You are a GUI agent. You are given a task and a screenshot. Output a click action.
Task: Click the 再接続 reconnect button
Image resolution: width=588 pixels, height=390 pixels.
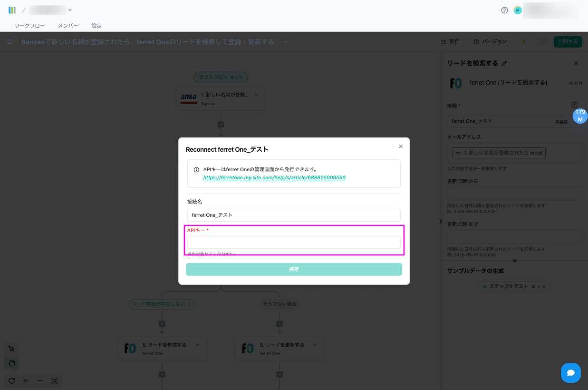561,122
